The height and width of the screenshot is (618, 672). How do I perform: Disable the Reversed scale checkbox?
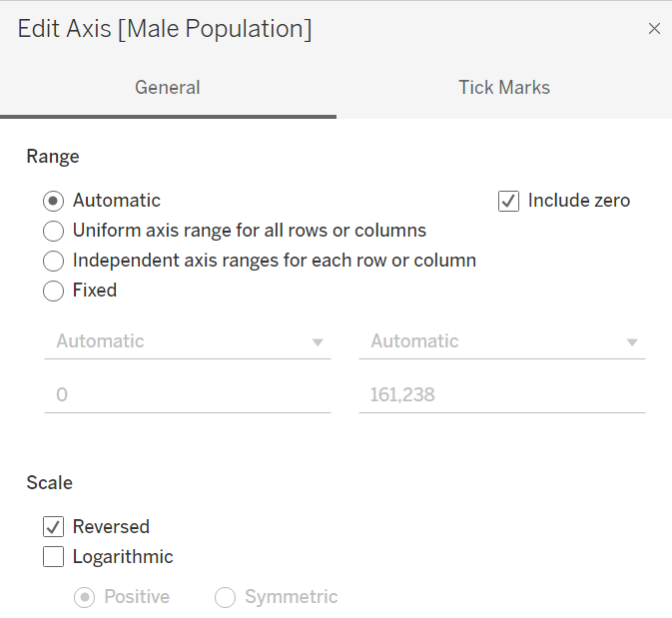click(54, 527)
